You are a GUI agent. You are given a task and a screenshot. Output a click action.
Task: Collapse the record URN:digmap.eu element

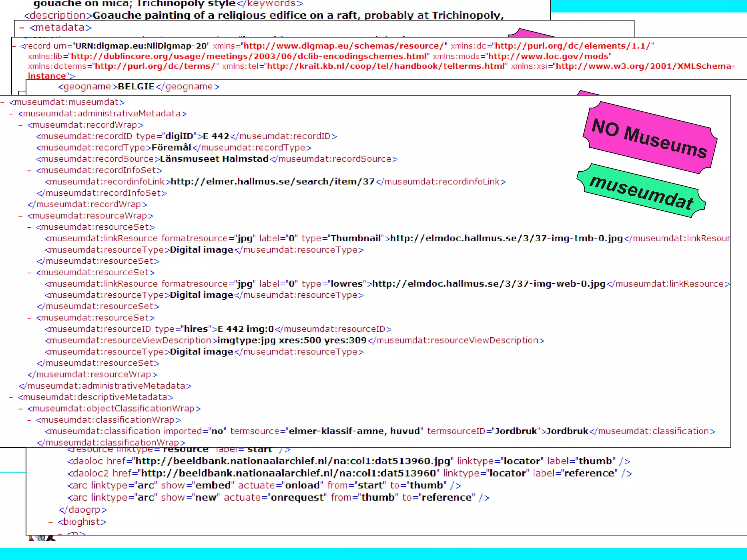[14, 46]
